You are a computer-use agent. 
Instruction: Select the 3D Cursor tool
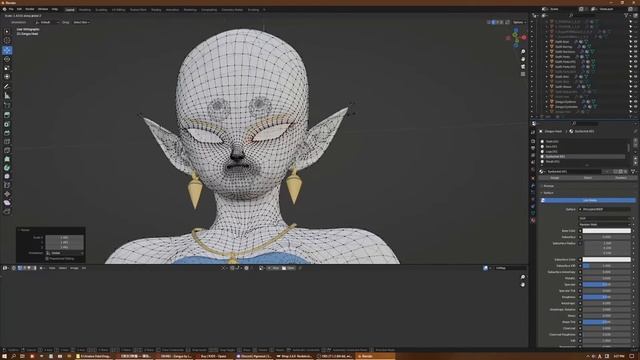pyautogui.click(x=7, y=40)
